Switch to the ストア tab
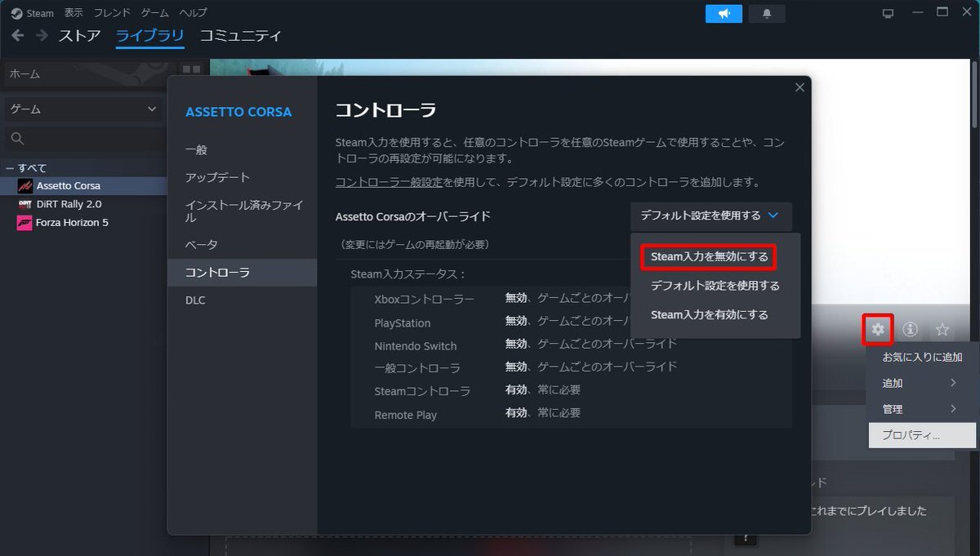 79,36
